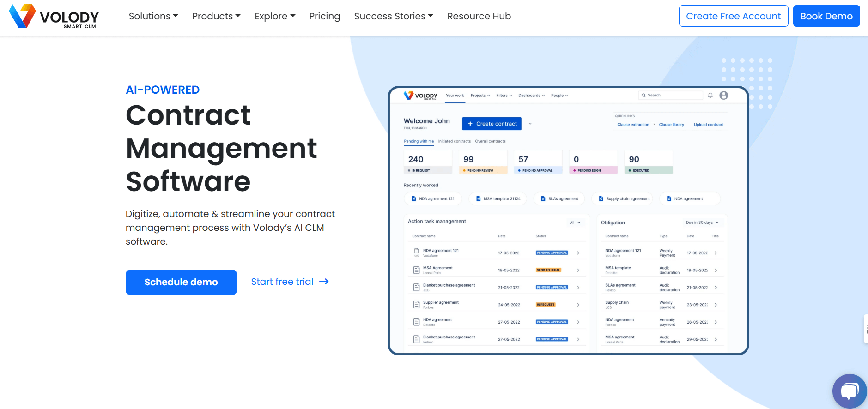This screenshot has width=868, height=409.
Task: Select the Pending with me tab
Action: (x=419, y=141)
